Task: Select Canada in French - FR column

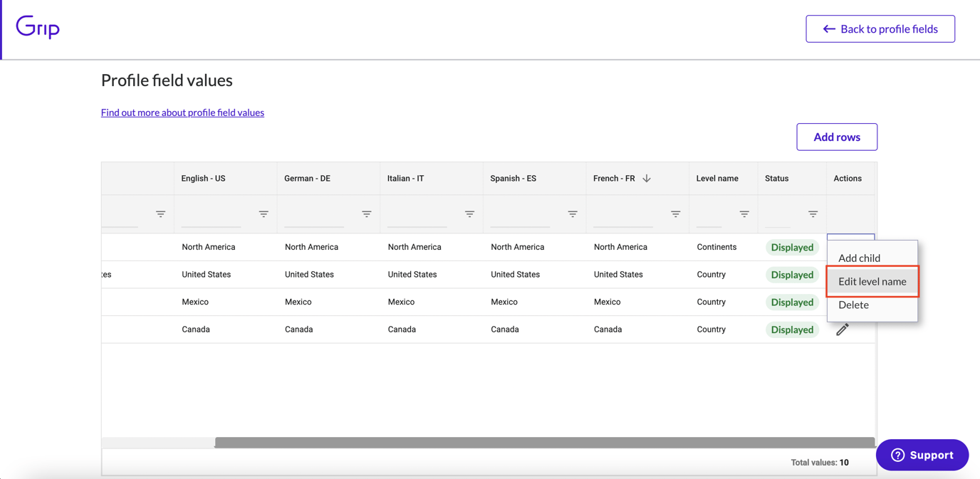Action: (608, 330)
